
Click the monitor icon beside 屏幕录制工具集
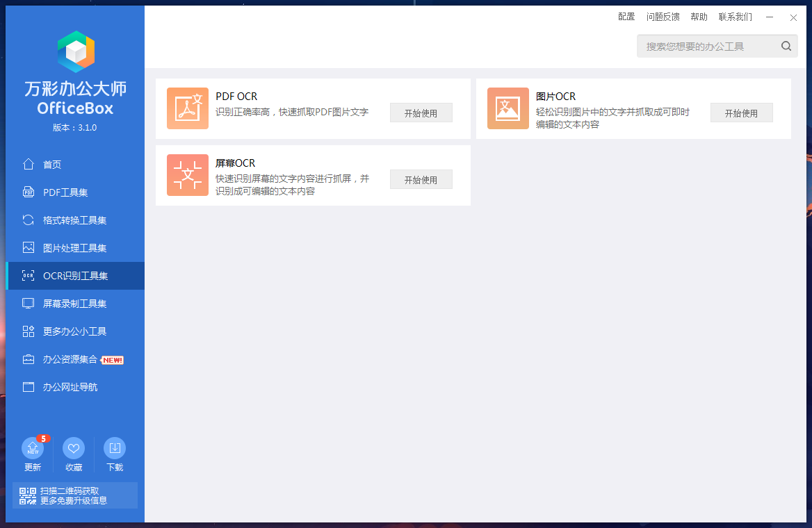click(x=29, y=304)
